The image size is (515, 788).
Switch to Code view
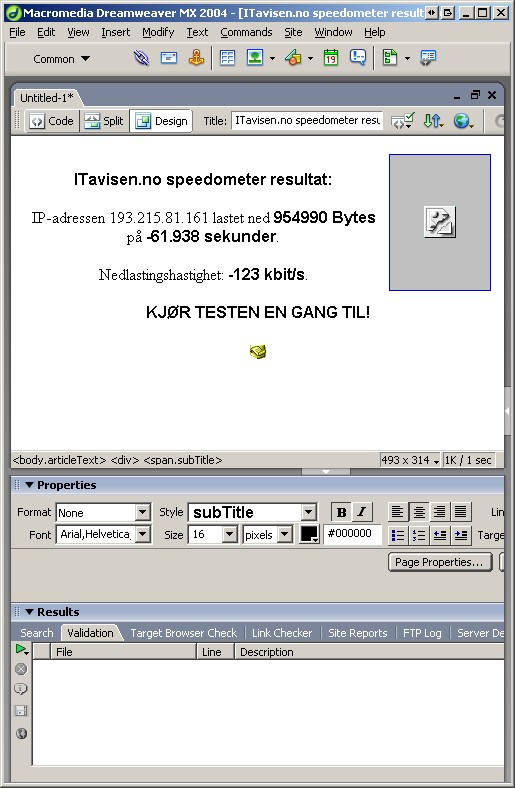point(52,121)
